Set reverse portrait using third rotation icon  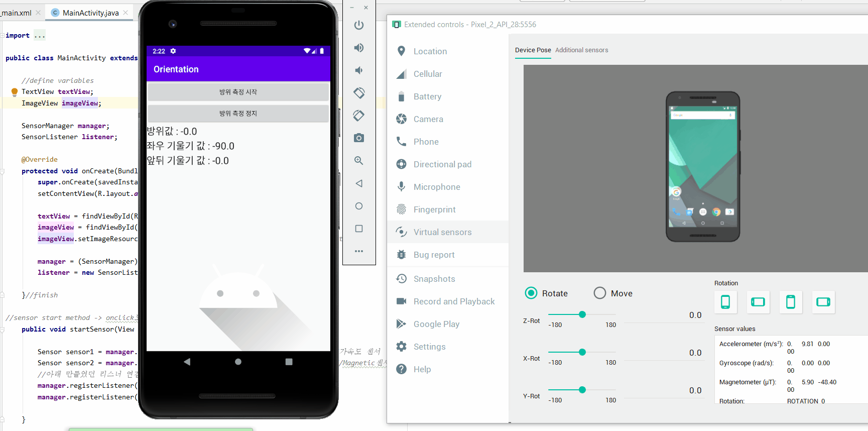click(791, 302)
